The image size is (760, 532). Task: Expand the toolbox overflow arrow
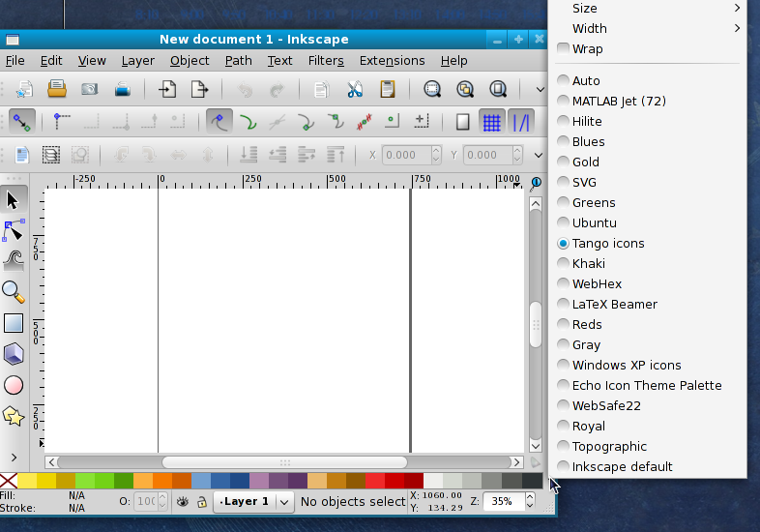pos(14,458)
